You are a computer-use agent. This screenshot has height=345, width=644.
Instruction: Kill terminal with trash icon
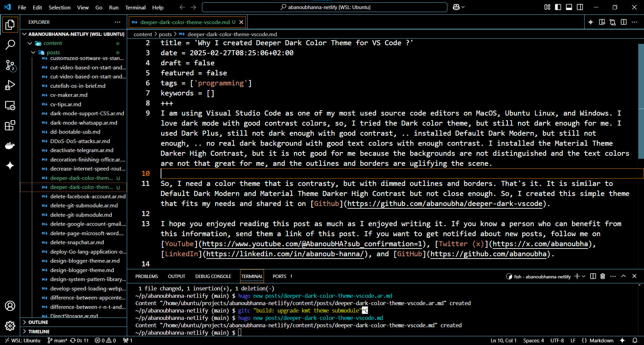pyautogui.click(x=602, y=276)
